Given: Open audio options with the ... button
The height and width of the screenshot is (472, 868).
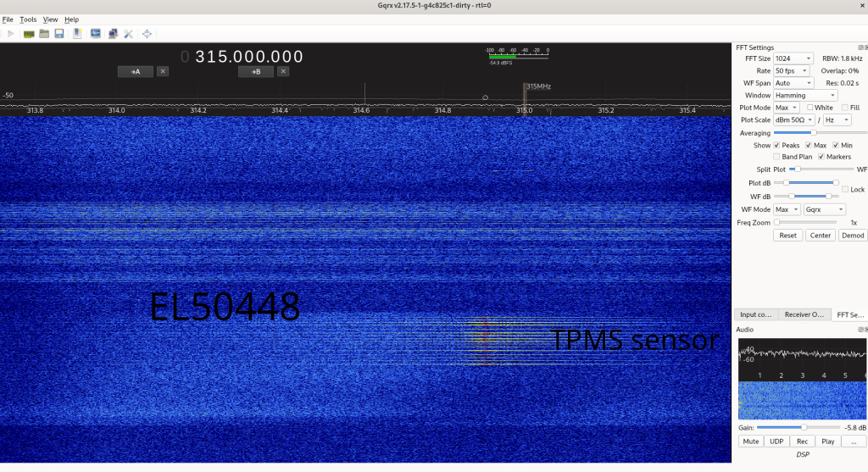Looking at the screenshot, I should 854,441.
